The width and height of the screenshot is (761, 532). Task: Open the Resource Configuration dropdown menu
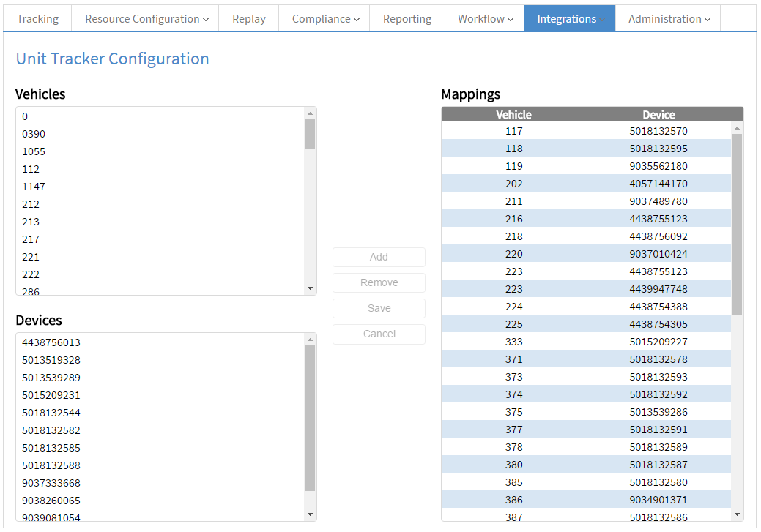(x=146, y=19)
